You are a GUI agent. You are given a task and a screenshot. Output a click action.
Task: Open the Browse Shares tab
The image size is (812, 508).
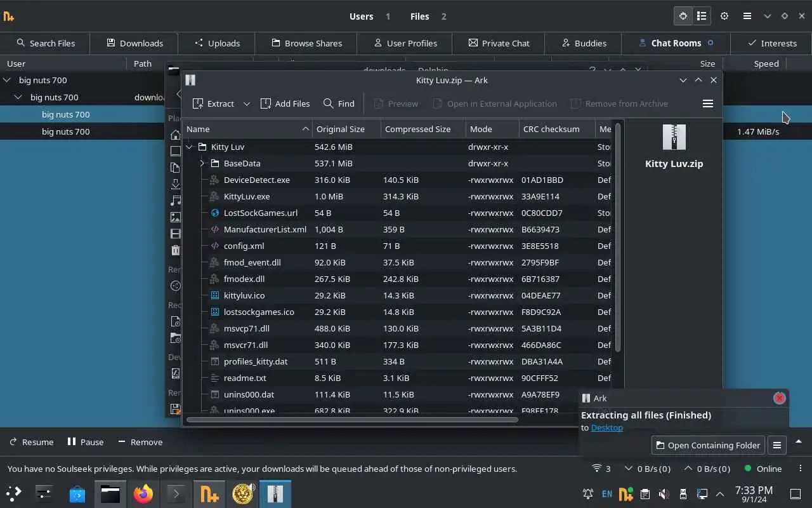tap(306, 43)
